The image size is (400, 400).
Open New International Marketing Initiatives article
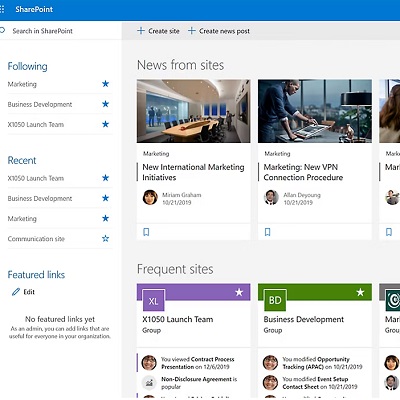click(x=193, y=172)
